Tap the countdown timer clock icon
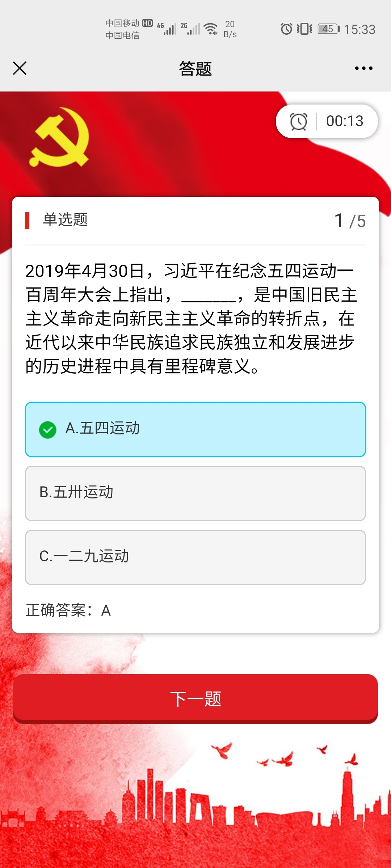Image resolution: width=391 pixels, height=868 pixels. click(299, 122)
